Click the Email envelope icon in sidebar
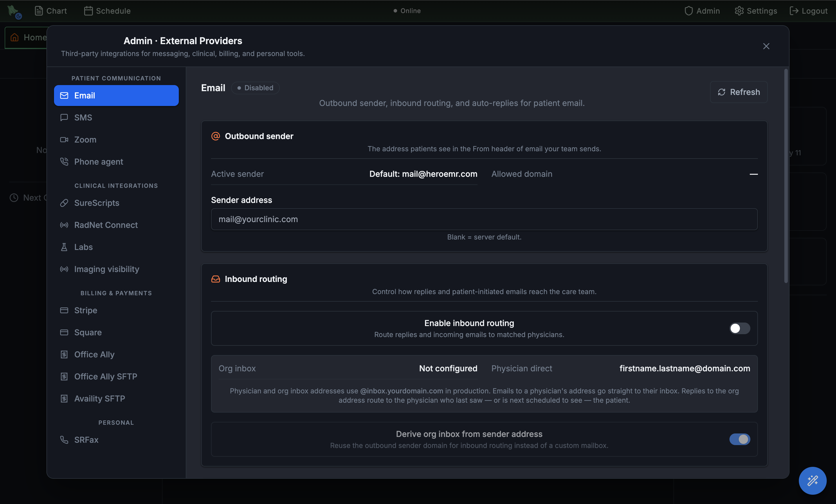Image resolution: width=836 pixels, height=504 pixels. pos(64,95)
